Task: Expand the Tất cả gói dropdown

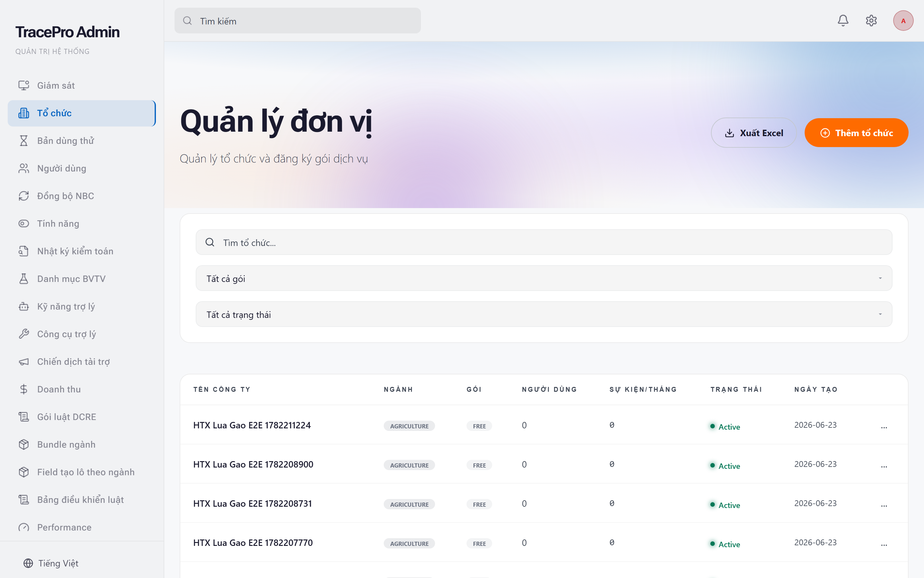Action: pyautogui.click(x=544, y=278)
